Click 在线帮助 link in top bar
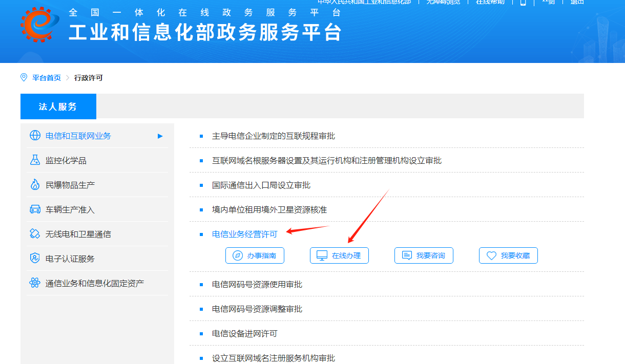 tap(490, 2)
